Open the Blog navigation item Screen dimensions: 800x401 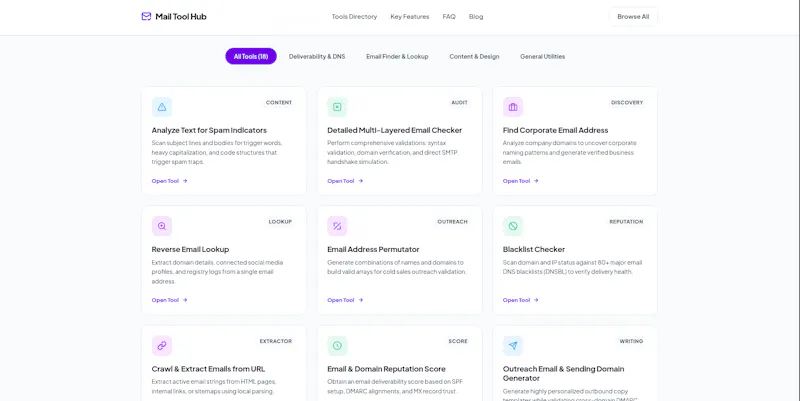476,17
